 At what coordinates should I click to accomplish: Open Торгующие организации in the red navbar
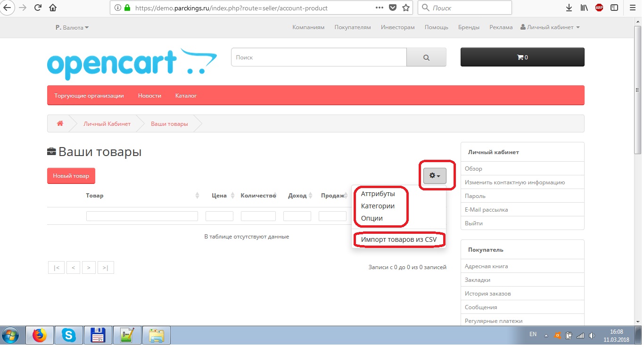(89, 96)
